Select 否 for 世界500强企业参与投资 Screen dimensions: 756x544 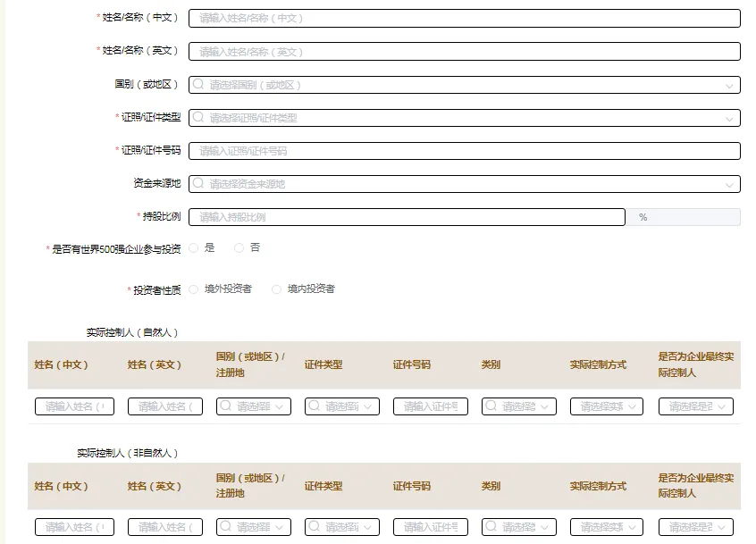(239, 248)
